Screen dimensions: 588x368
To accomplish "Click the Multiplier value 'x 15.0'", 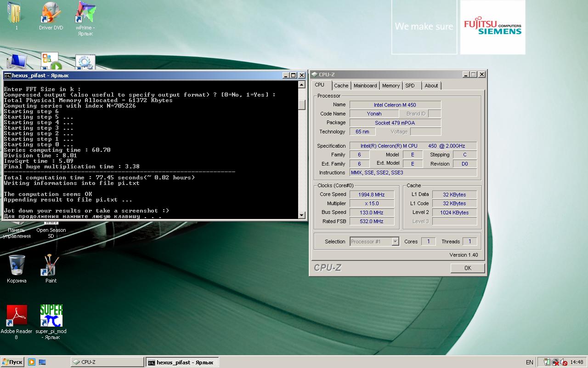I will [371, 203].
